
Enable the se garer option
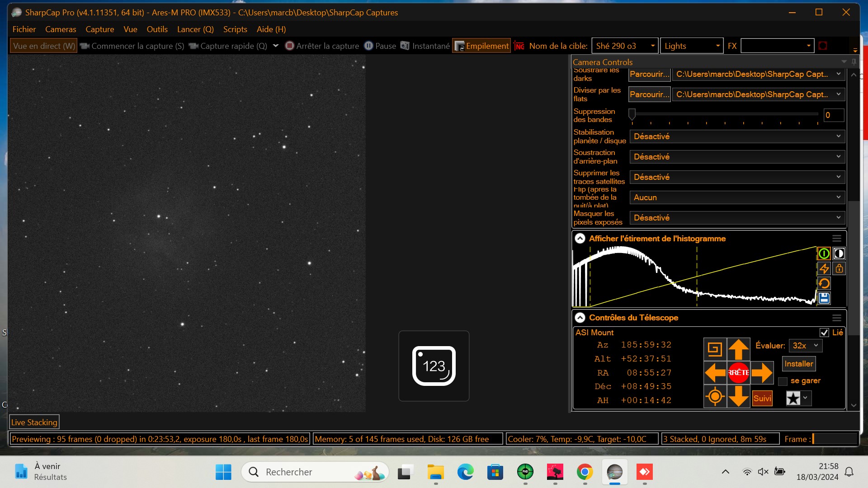783,381
